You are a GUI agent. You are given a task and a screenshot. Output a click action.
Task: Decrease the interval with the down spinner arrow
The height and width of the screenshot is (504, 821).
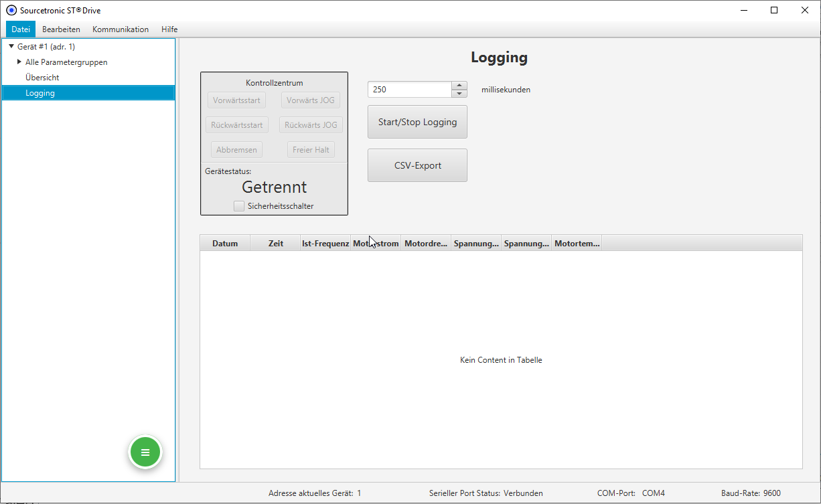pos(459,94)
